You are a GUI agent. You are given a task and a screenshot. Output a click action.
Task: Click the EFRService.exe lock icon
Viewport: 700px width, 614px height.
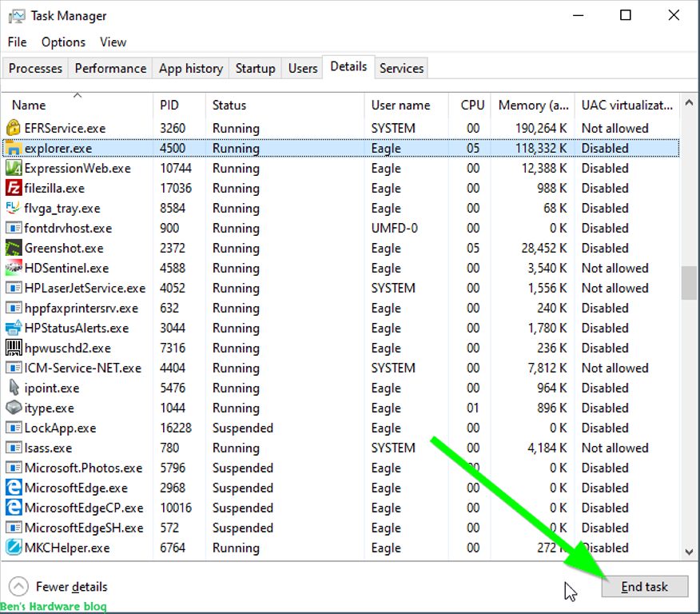(14, 128)
